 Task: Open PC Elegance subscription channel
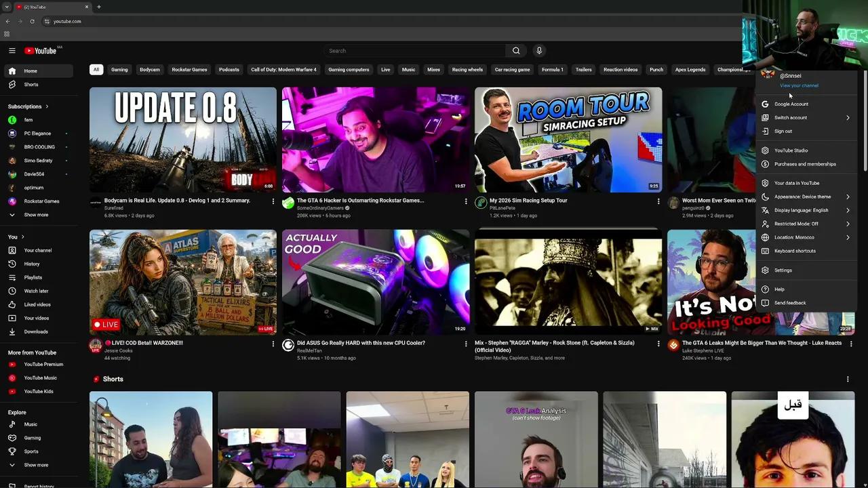(x=40, y=134)
